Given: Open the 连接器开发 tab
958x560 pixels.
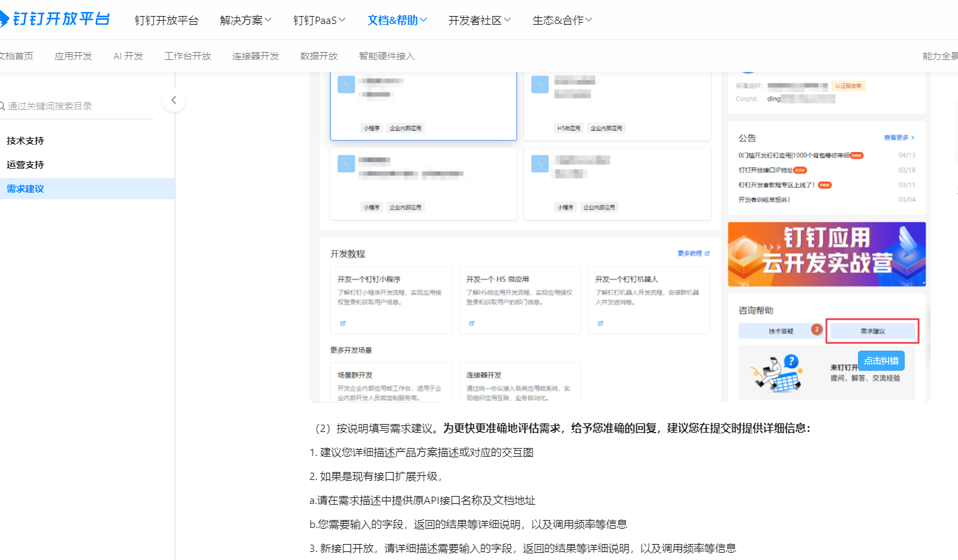Looking at the screenshot, I should click(x=256, y=56).
